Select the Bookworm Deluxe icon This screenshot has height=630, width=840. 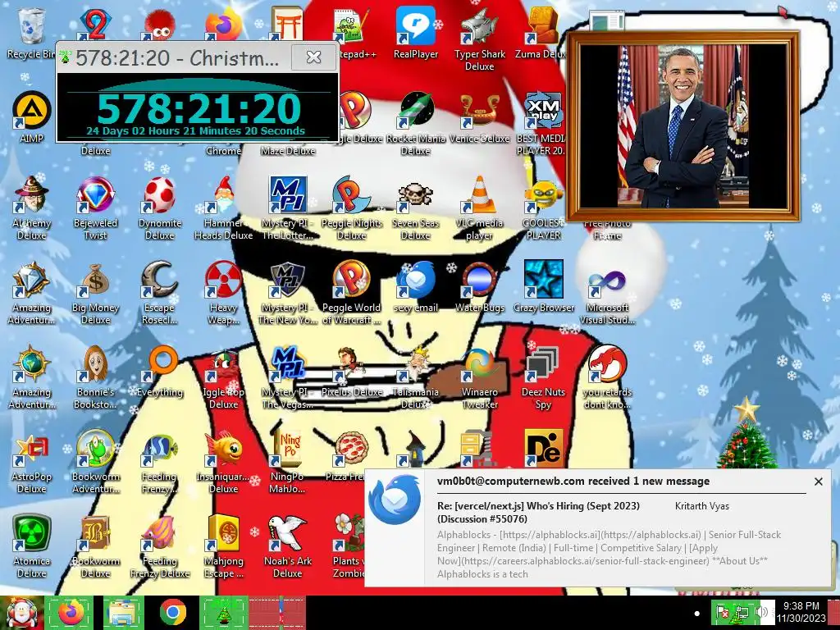coord(95,546)
